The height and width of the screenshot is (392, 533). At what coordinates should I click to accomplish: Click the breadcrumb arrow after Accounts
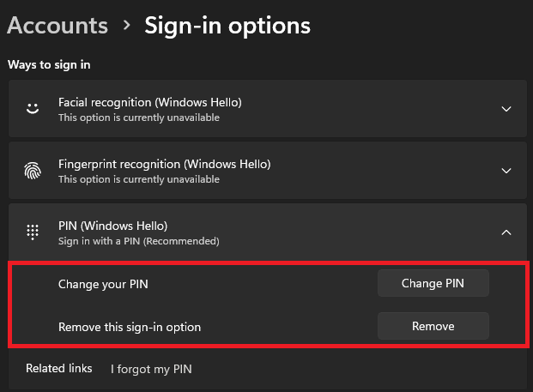127,26
